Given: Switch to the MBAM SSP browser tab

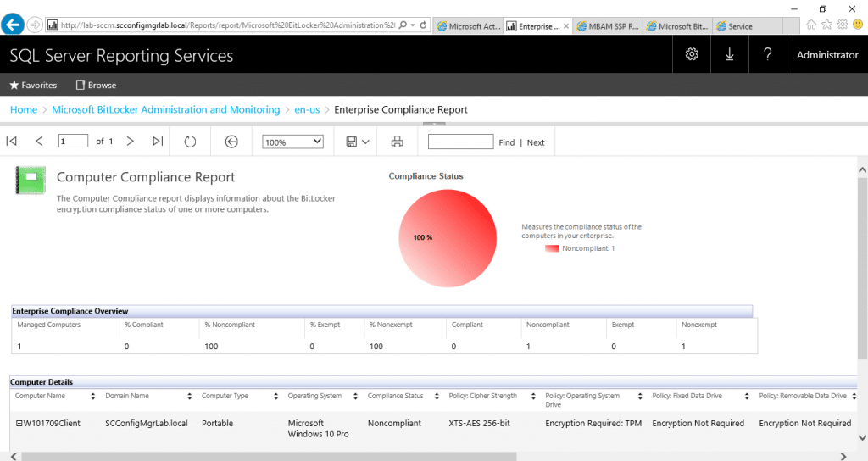Looking at the screenshot, I should tap(607, 26).
